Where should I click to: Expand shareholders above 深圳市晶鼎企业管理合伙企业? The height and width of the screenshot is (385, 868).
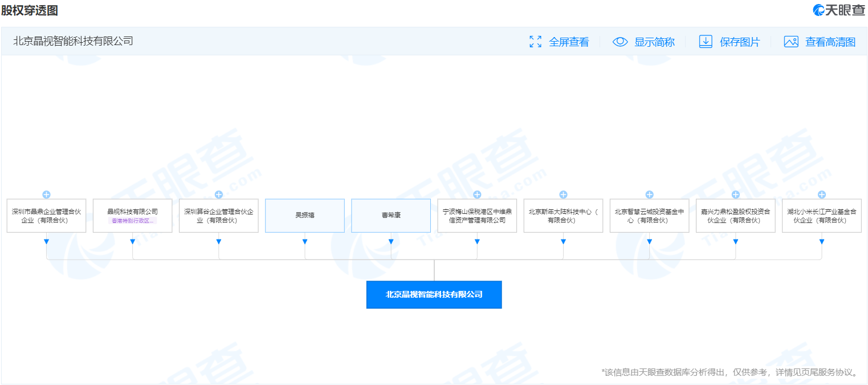[x=47, y=194]
